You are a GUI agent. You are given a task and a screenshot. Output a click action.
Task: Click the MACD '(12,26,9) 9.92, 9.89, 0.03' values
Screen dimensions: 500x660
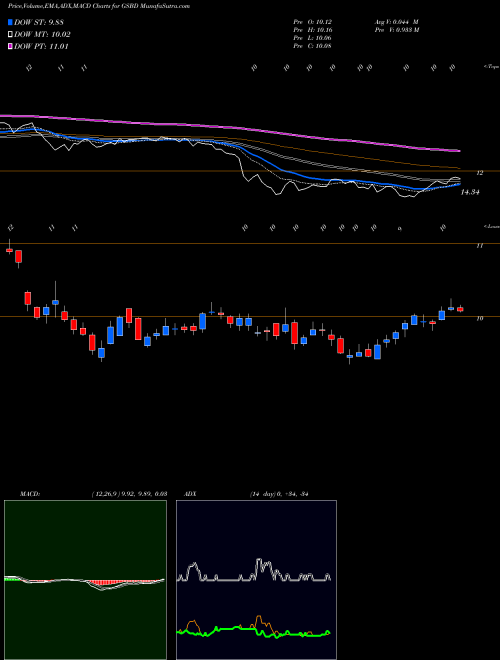[129, 494]
